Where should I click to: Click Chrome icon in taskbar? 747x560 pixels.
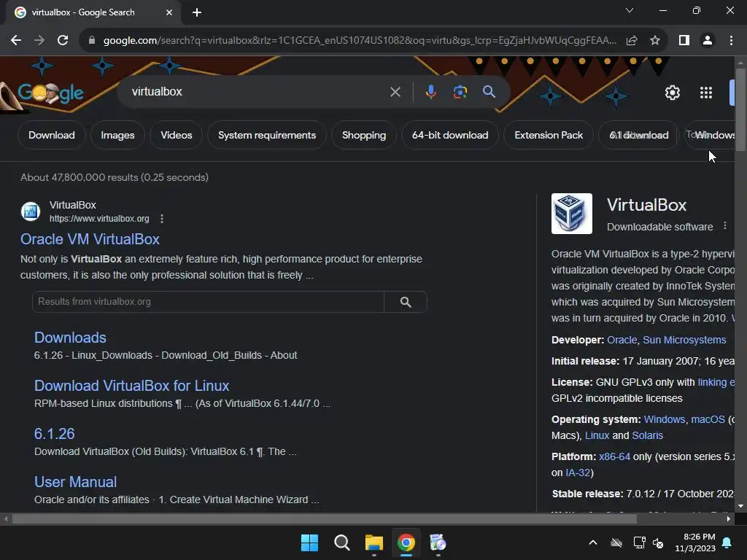406,542
